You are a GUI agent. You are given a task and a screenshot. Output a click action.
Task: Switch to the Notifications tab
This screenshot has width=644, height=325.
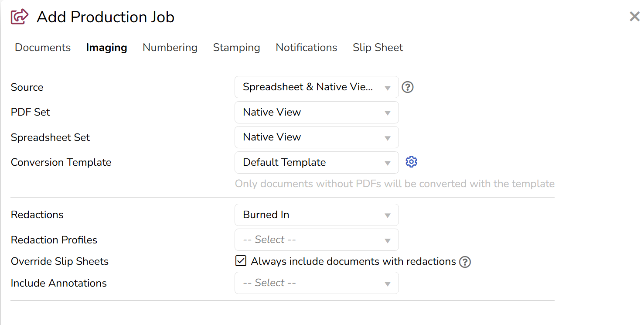click(306, 48)
